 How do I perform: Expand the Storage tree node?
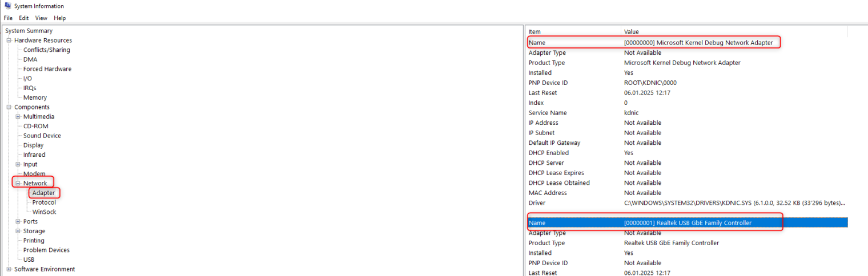(x=18, y=231)
